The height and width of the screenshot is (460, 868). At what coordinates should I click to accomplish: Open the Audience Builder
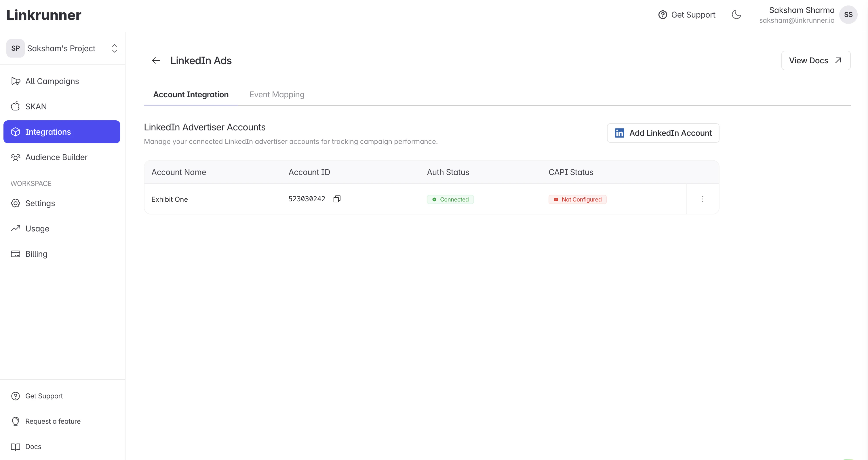pos(56,157)
